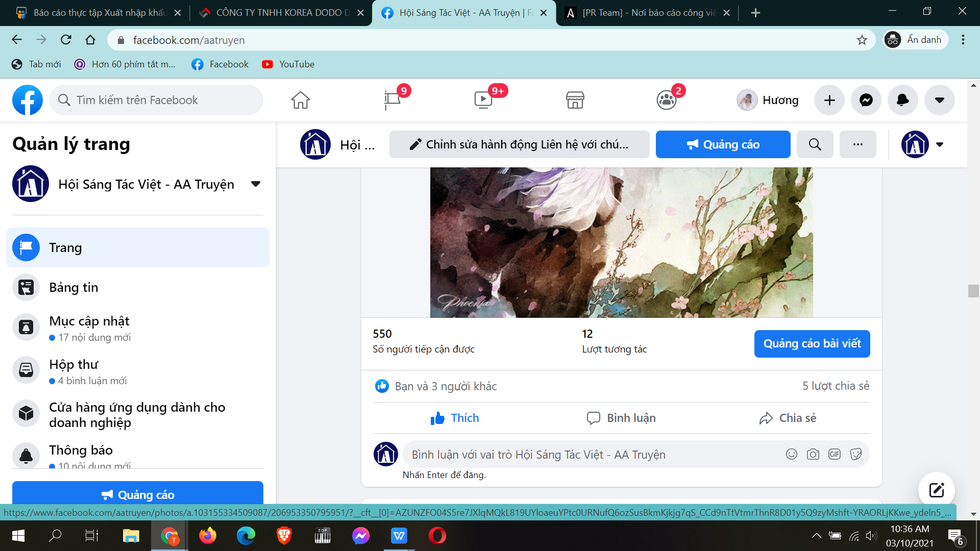
Task: Click new message compose floating button
Action: pyautogui.click(x=937, y=490)
